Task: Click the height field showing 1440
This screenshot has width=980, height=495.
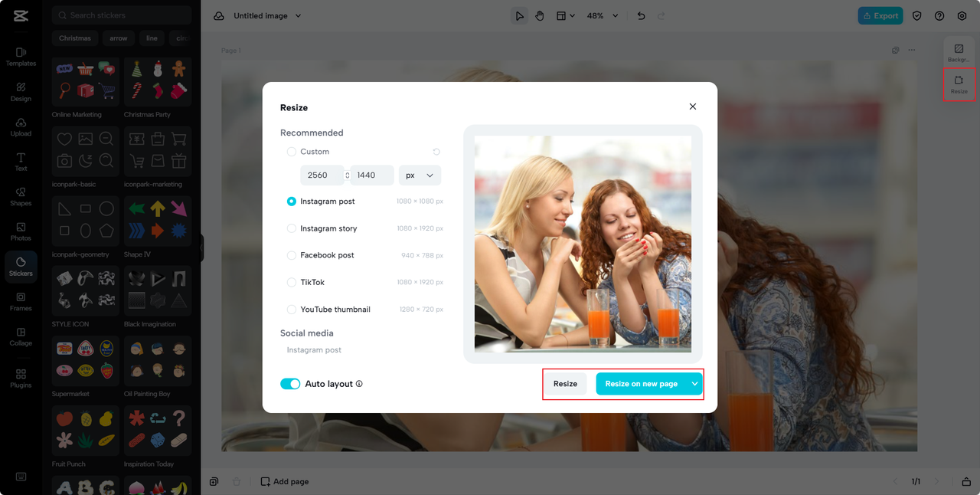Action: point(372,175)
